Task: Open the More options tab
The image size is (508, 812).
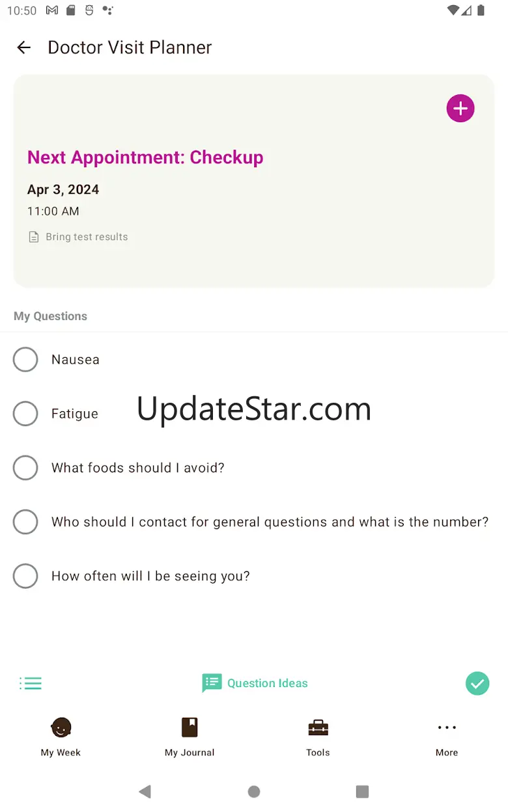Action: coord(447,738)
